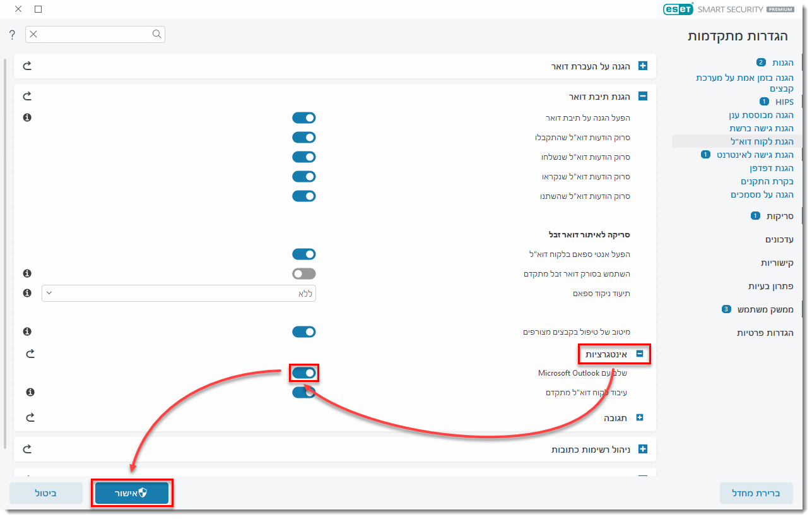Reset the תגובה section with its revert arrow

click(30, 417)
